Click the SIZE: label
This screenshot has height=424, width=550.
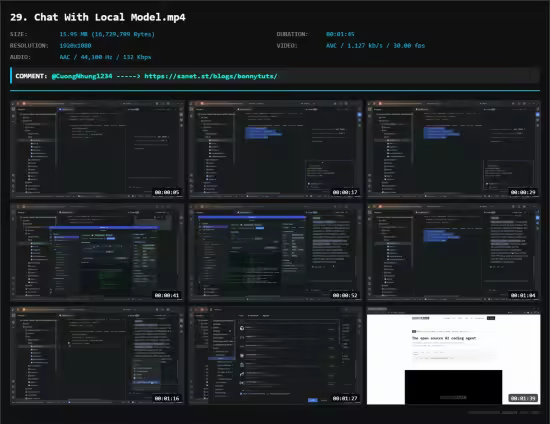point(19,34)
